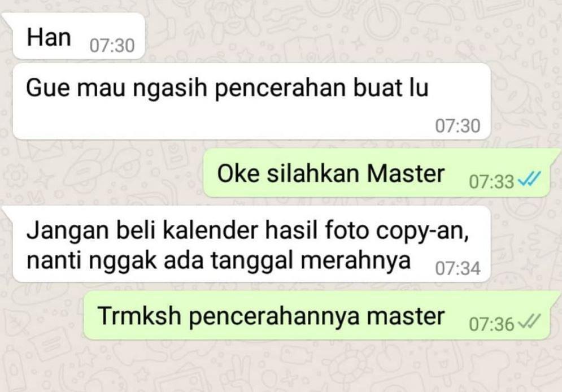Click the 07:34 timestamp on kalender message
This screenshot has width=562, height=392.
coord(458,268)
